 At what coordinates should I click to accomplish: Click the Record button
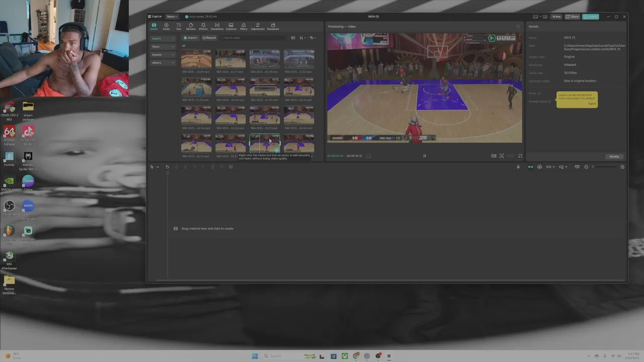[209, 38]
